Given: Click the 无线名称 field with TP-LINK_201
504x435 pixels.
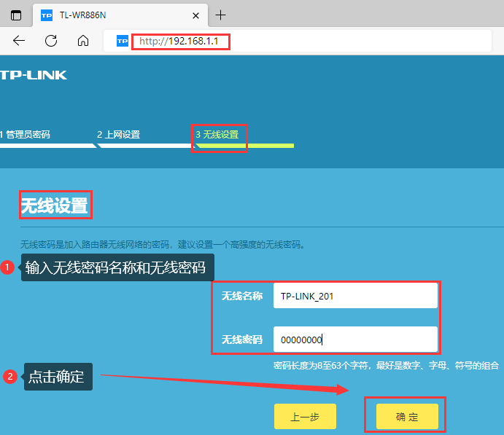Looking at the screenshot, I should (355, 296).
